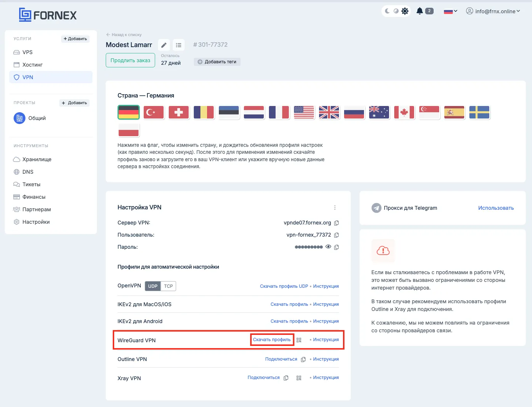The width and height of the screenshot is (532, 407).
Task: Click the Fornex logo
Action: [x=48, y=15]
